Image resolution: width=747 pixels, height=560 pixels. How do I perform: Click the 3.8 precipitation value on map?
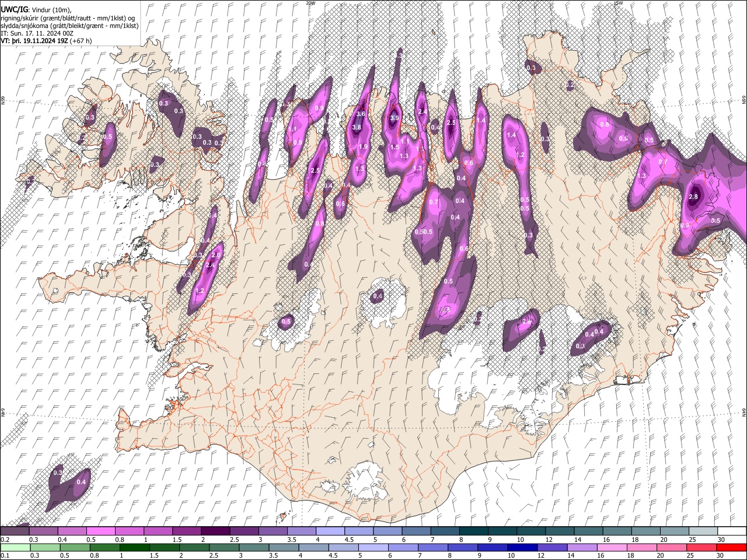[x=357, y=127]
